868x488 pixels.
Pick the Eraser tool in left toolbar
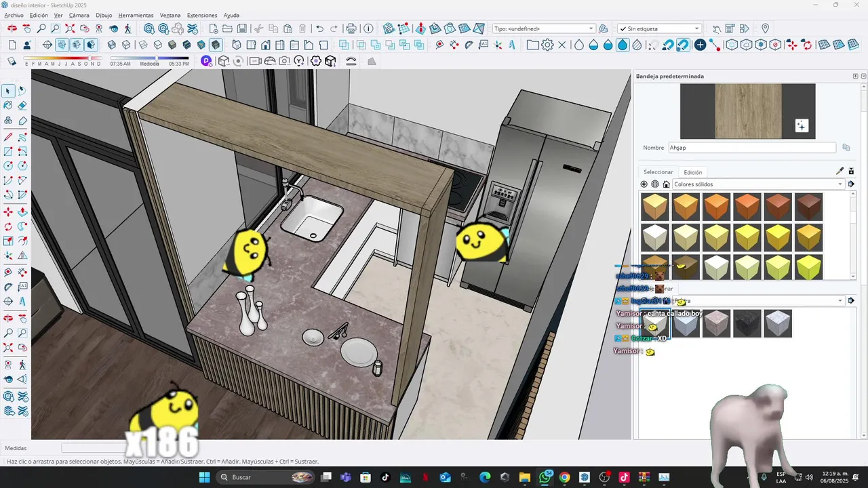pyautogui.click(x=22, y=106)
